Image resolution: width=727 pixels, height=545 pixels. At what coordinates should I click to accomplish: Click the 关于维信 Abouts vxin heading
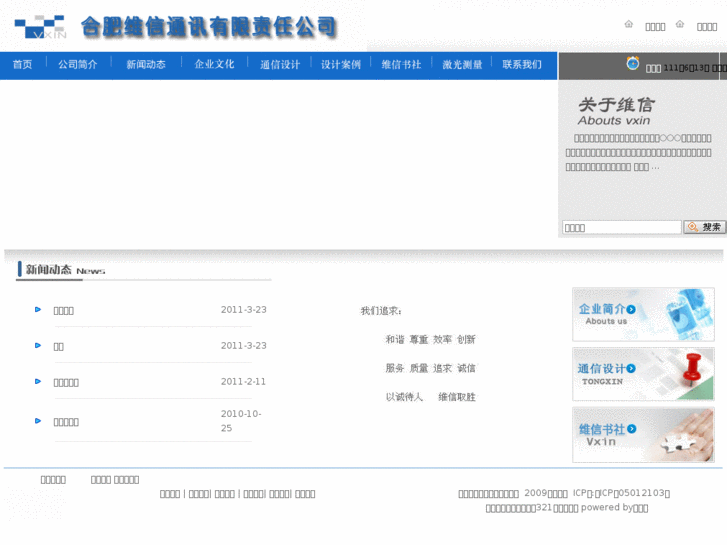pos(616,111)
